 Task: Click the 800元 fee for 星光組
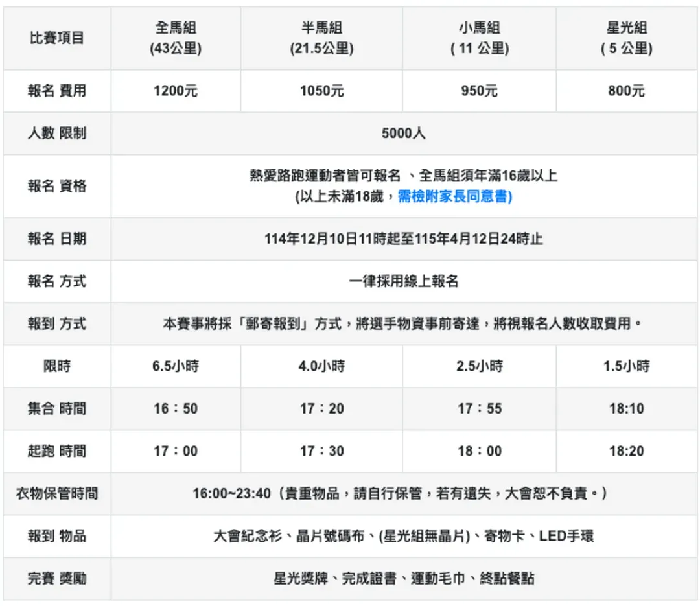[x=626, y=91]
